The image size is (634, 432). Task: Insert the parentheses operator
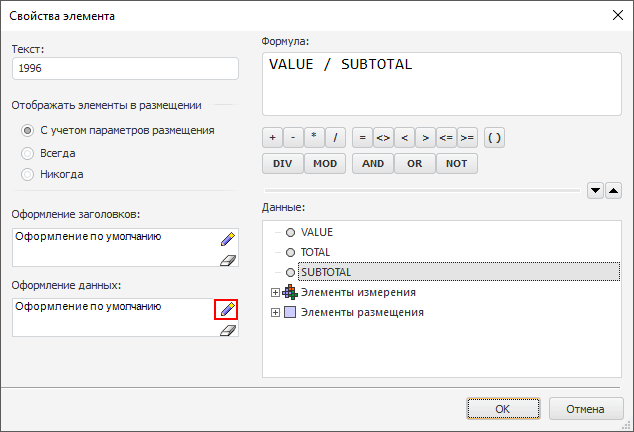[494, 138]
